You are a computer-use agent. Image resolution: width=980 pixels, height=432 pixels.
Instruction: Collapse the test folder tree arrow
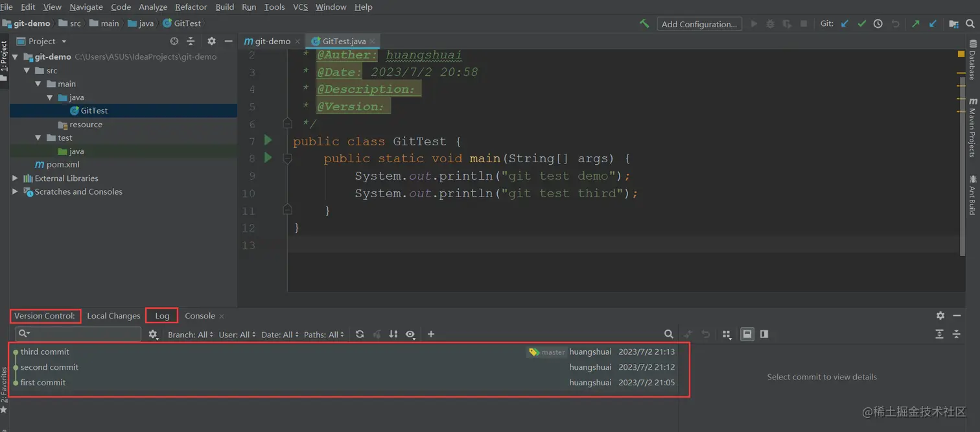[38, 138]
